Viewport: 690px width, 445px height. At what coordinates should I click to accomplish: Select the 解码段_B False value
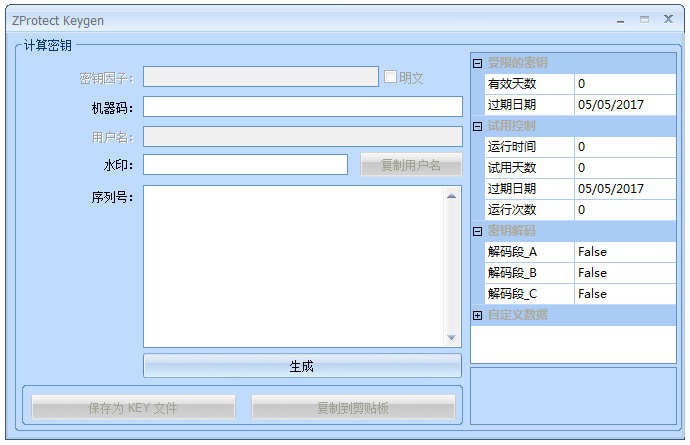[625, 273]
